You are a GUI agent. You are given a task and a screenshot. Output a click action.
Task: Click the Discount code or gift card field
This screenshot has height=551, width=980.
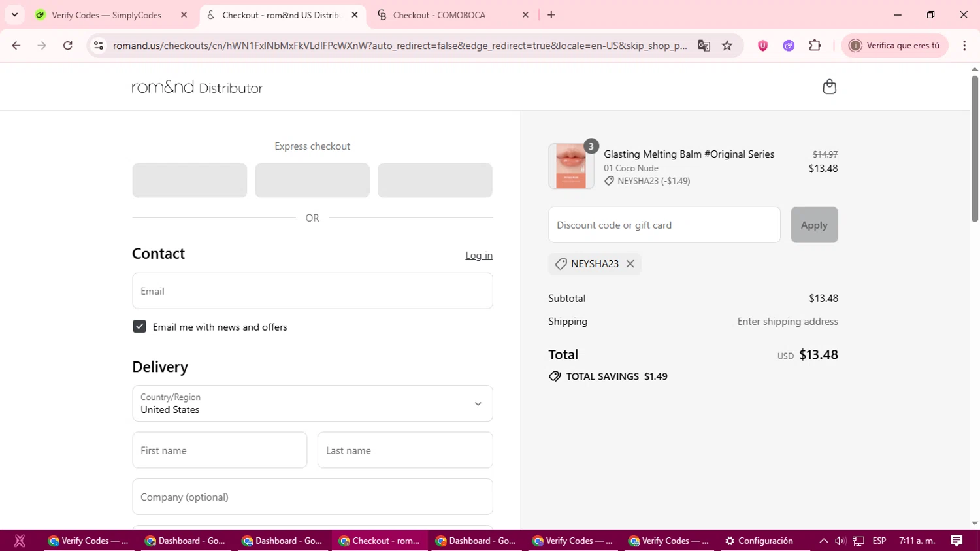pos(664,225)
